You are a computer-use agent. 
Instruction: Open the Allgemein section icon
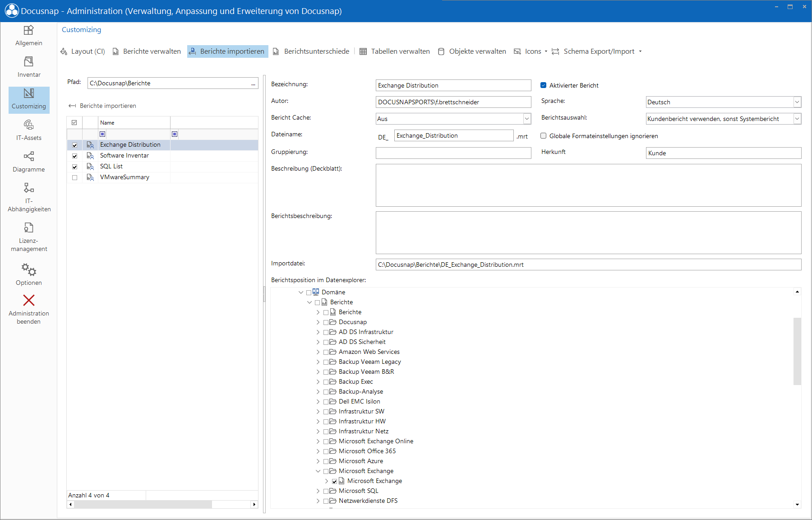coord(28,30)
